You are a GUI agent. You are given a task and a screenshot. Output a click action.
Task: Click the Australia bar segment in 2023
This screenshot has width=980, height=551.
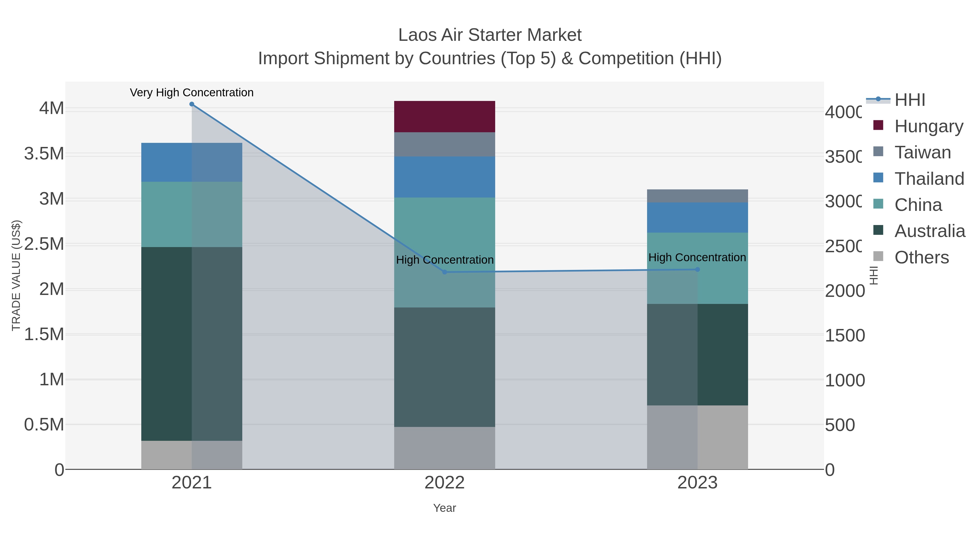tap(697, 355)
